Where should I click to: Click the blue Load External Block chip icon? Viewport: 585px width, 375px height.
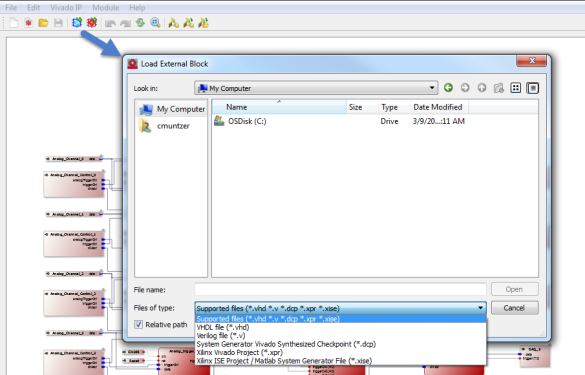pyautogui.click(x=77, y=23)
